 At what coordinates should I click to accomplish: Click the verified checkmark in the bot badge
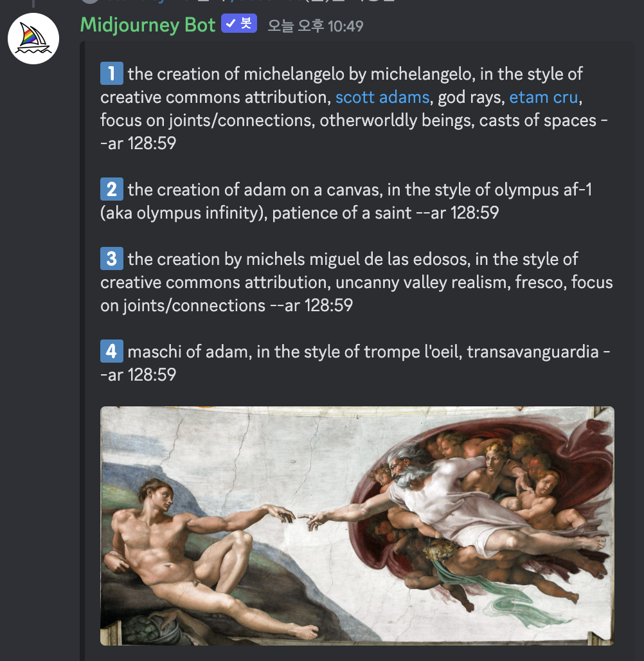[231, 23]
